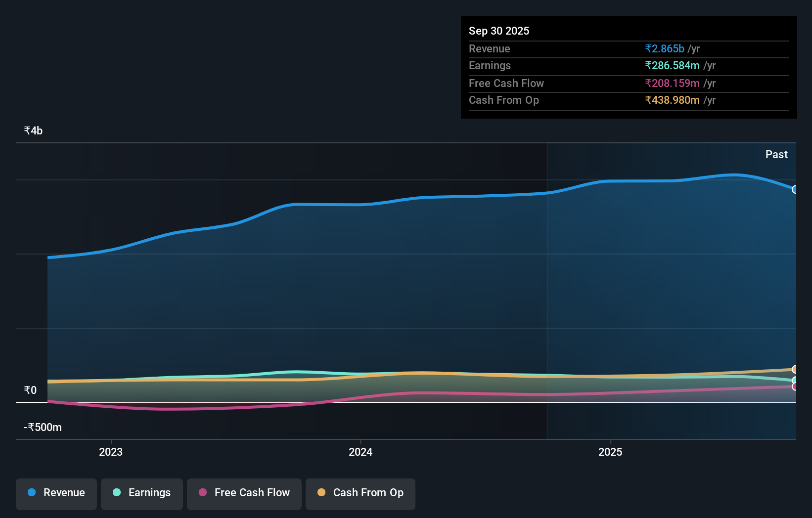Open the Revenue ₹2.865b value row
Image resolution: width=812 pixels, height=518 pixels.
(x=664, y=48)
